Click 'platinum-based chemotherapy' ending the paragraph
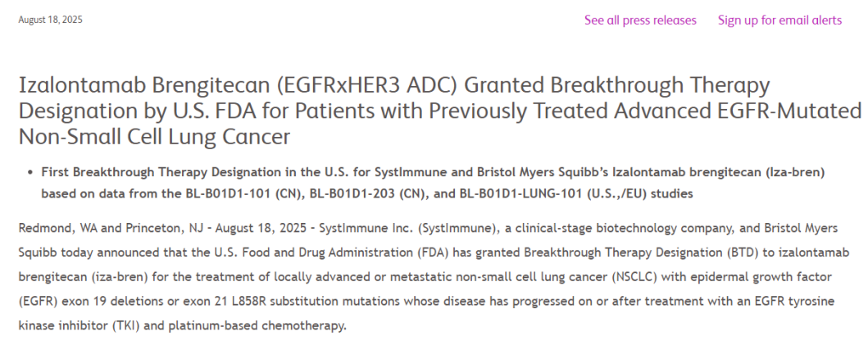 [x=278, y=325]
